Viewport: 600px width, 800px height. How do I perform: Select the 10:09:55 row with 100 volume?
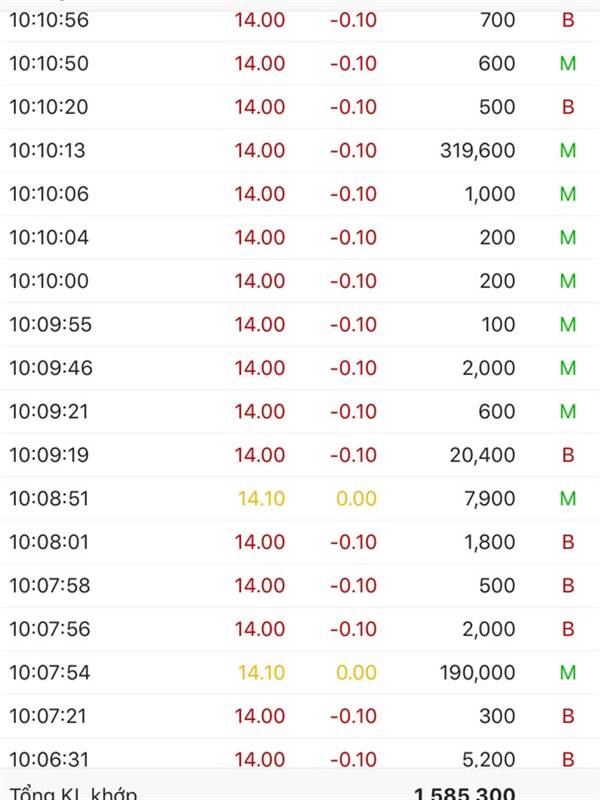(300, 324)
